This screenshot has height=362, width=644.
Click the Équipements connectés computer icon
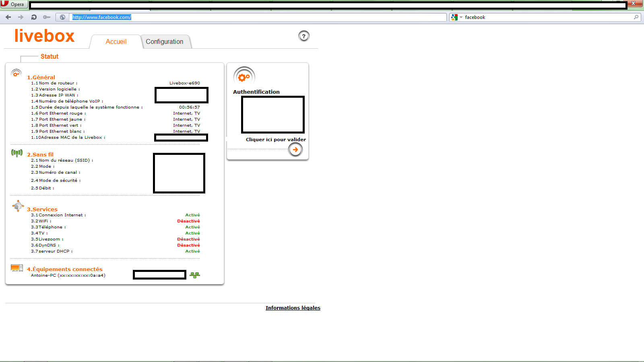point(17,268)
